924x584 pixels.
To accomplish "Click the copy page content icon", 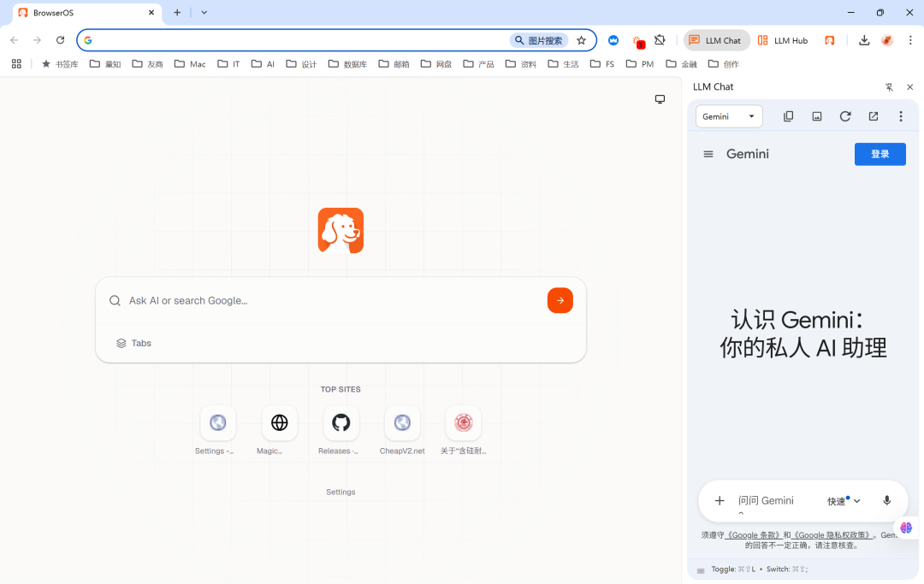I will click(x=789, y=116).
